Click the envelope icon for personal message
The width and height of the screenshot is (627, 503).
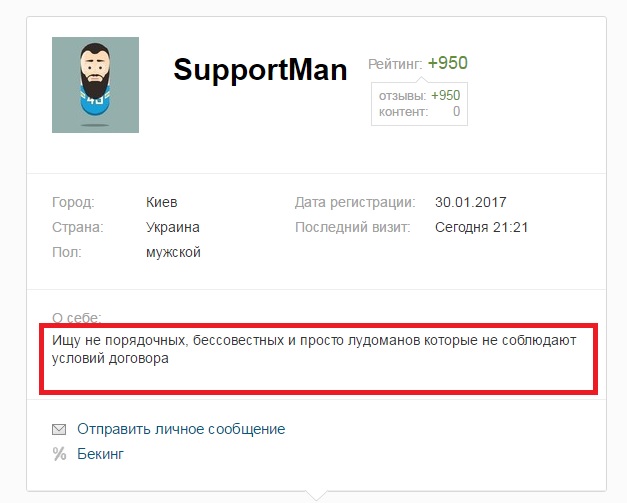(59, 429)
